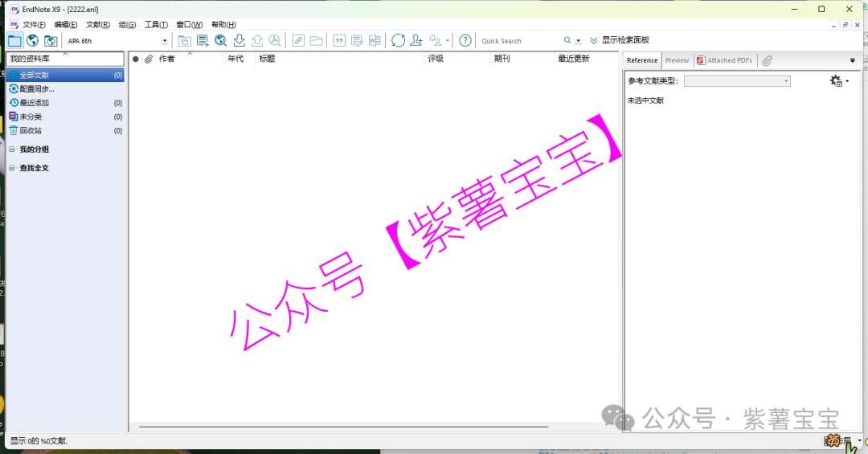Viewport: 868px width, 454px height.
Task: Click the Quick Search input field
Action: (x=519, y=41)
